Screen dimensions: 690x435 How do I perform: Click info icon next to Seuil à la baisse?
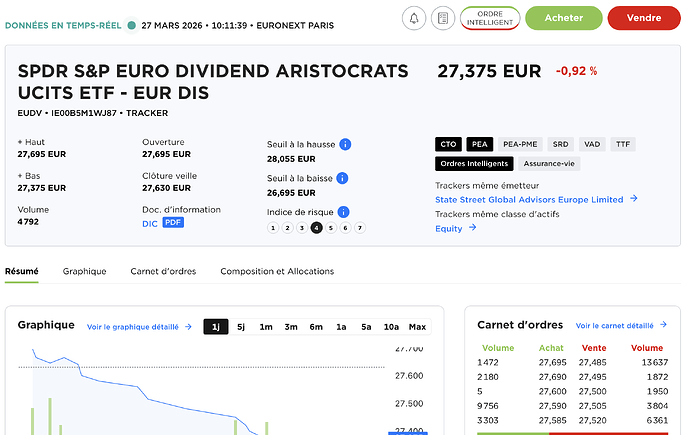[342, 178]
